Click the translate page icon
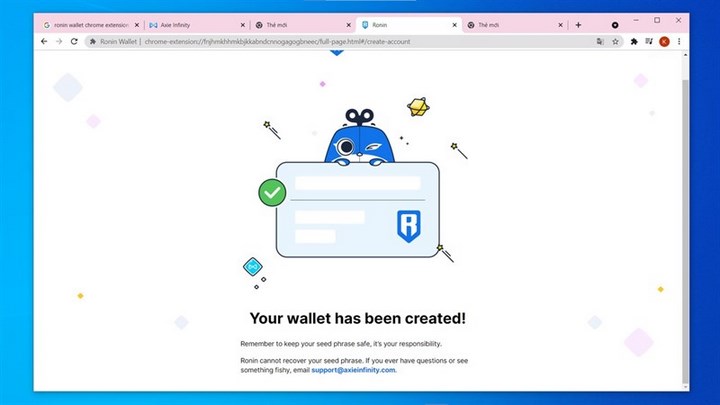Image resolution: width=720 pixels, height=405 pixels. tap(600, 42)
